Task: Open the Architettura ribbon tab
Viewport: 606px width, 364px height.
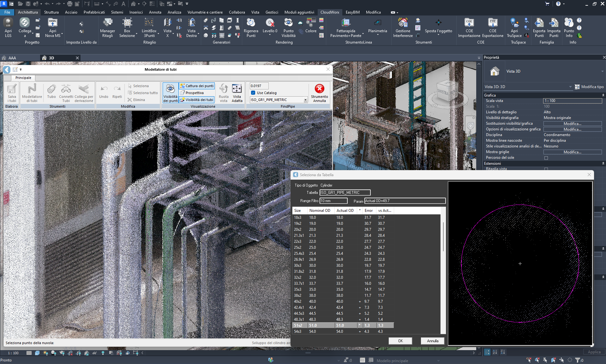Action: tap(28, 12)
